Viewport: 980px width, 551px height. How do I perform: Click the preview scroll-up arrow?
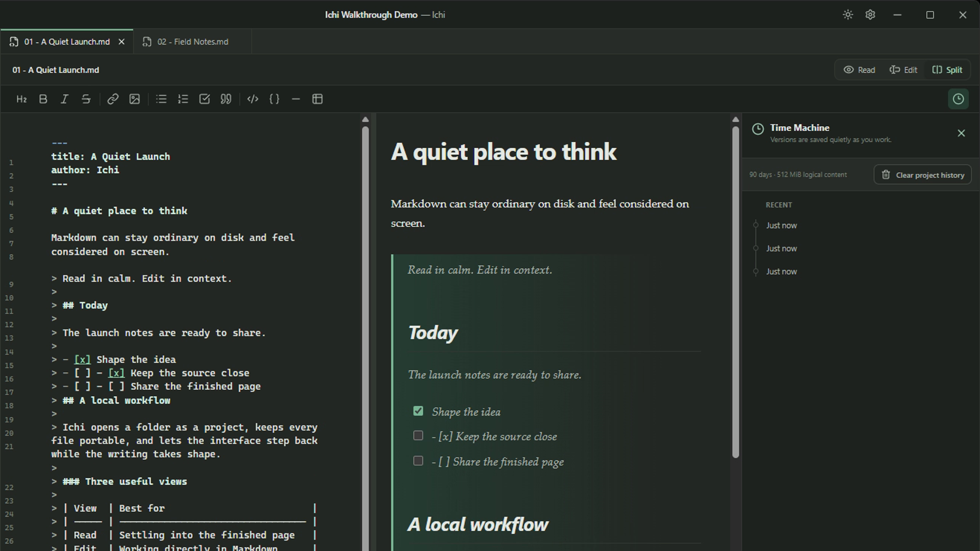(736, 119)
